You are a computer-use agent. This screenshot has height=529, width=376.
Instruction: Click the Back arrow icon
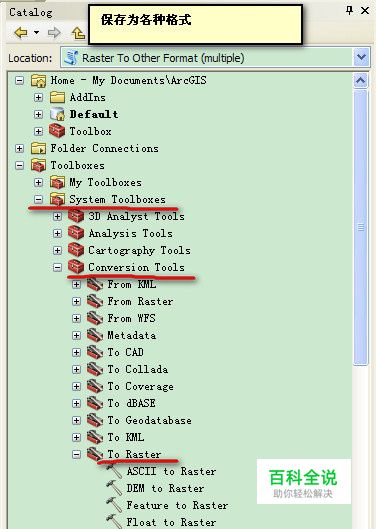coord(21,33)
